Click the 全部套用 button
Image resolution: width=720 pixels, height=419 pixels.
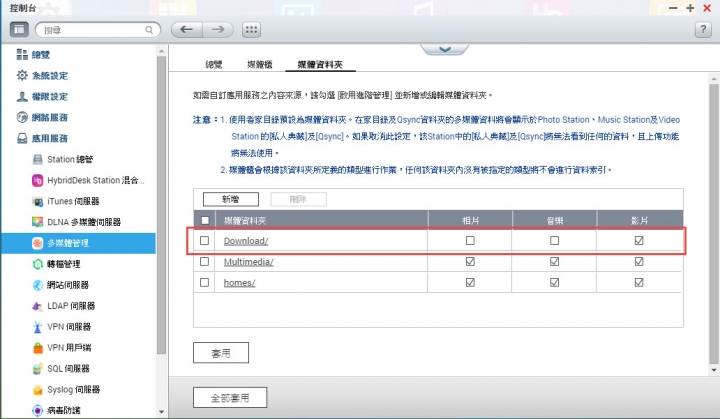click(x=230, y=397)
